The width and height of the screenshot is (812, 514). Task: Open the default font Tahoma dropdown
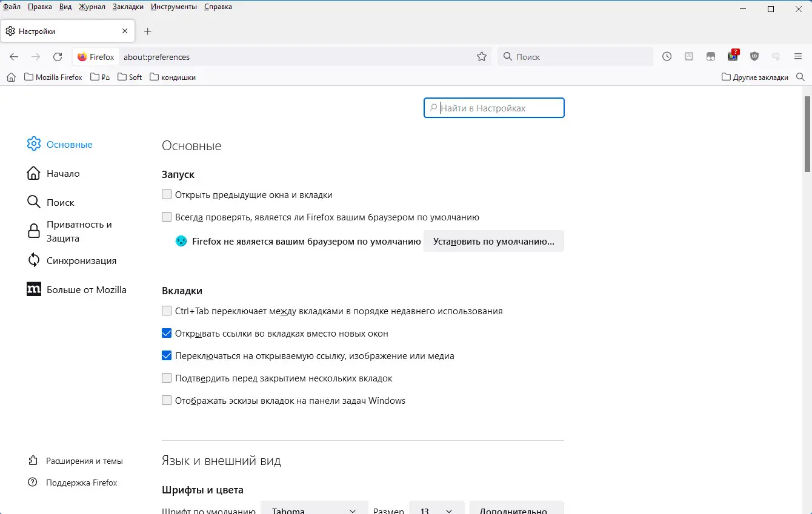314,509
